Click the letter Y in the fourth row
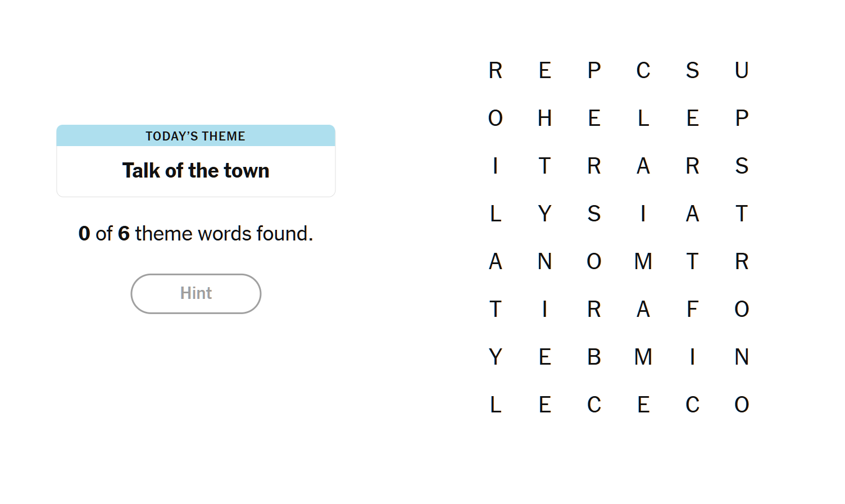845x504 pixels. (x=544, y=214)
